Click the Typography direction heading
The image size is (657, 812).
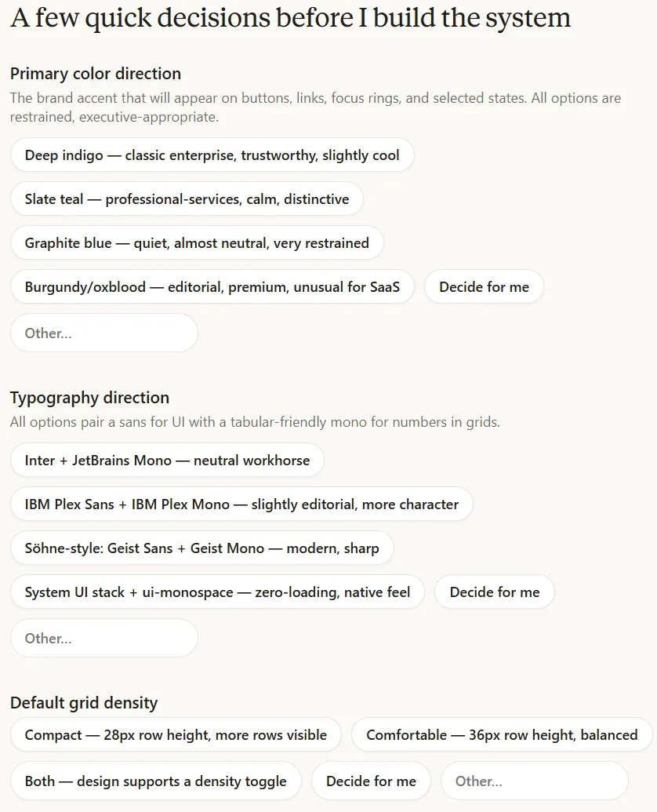click(89, 398)
